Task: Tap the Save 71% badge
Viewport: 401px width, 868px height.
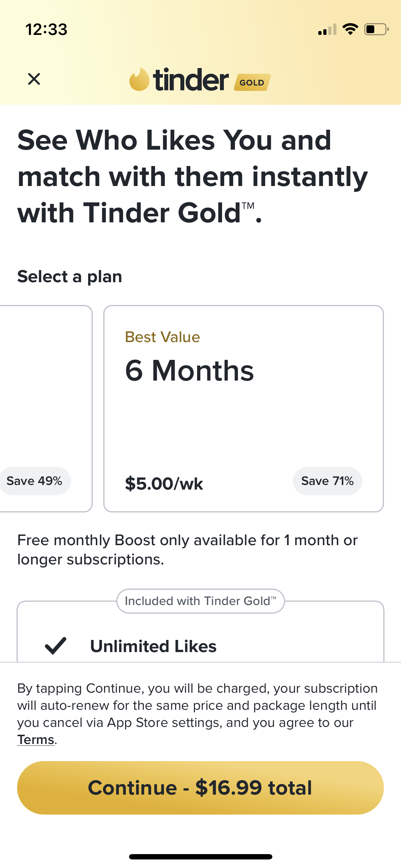Action: tap(327, 481)
